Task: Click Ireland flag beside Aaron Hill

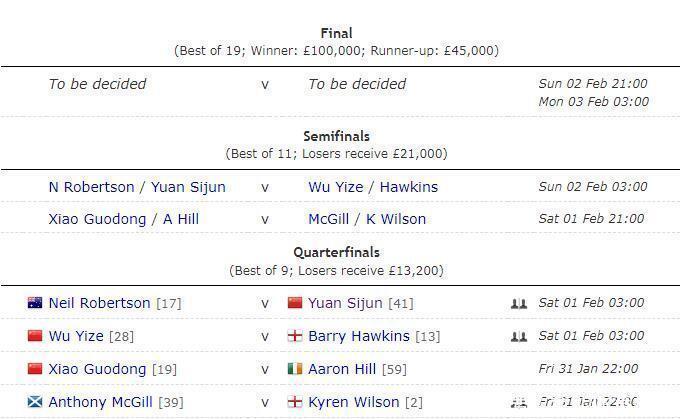Action: [x=294, y=369]
